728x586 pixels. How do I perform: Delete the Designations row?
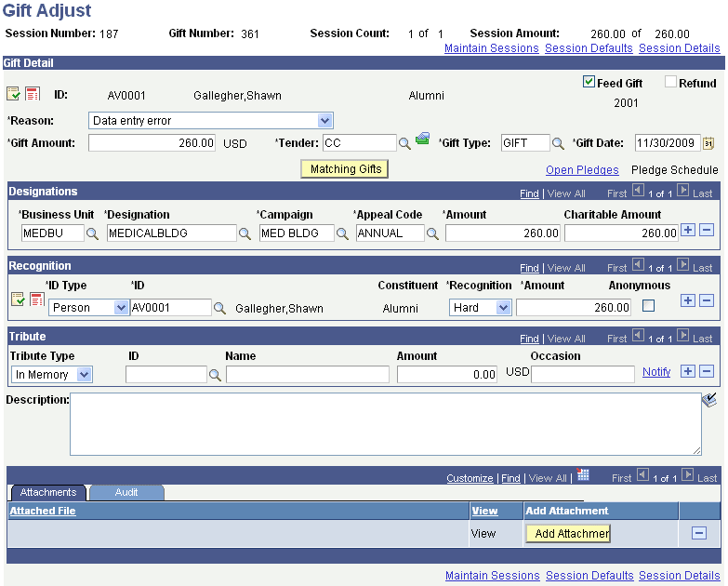tap(707, 230)
